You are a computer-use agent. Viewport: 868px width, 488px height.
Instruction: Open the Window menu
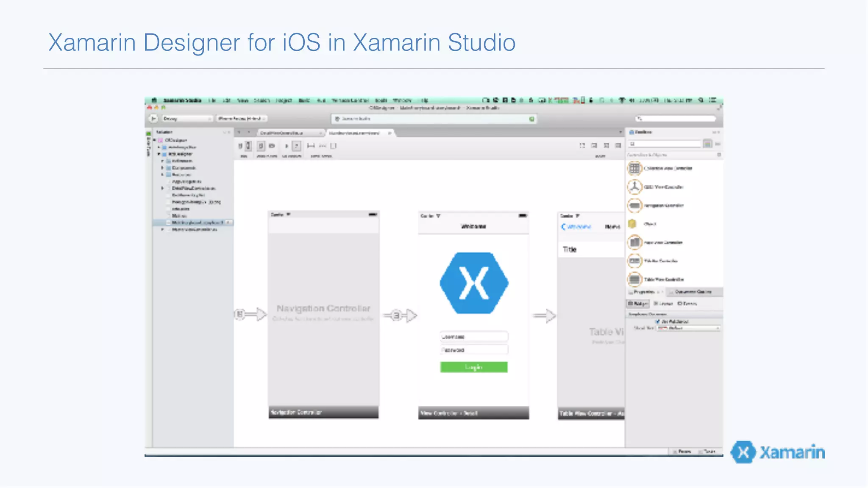(x=402, y=100)
